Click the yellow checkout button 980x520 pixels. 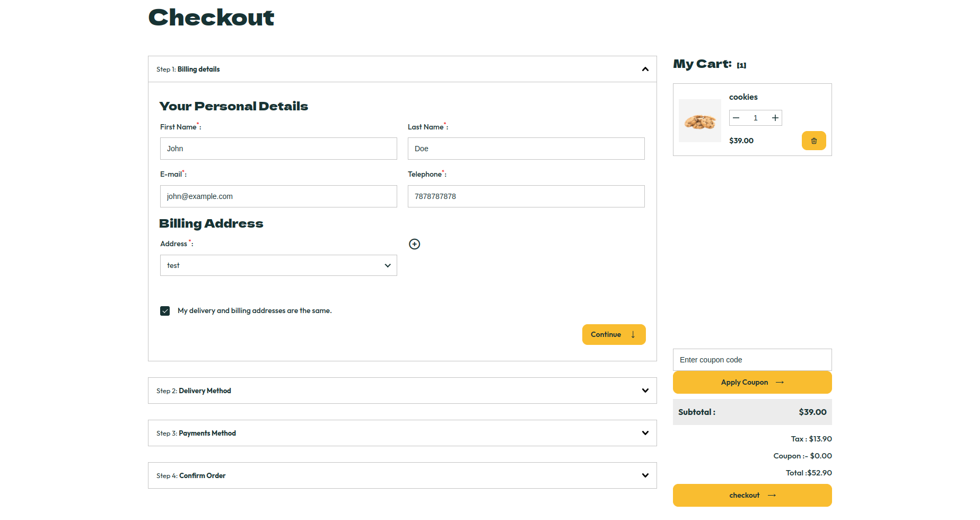point(752,495)
